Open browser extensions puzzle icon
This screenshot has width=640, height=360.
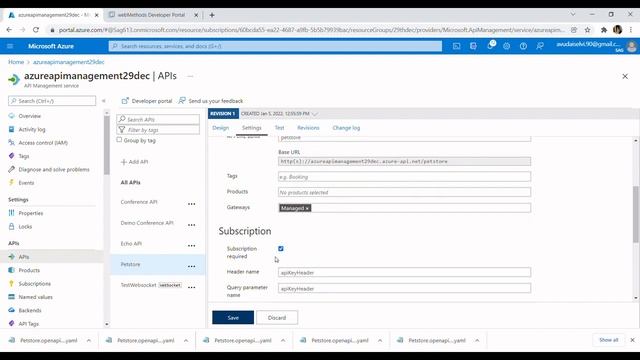[x=604, y=30]
